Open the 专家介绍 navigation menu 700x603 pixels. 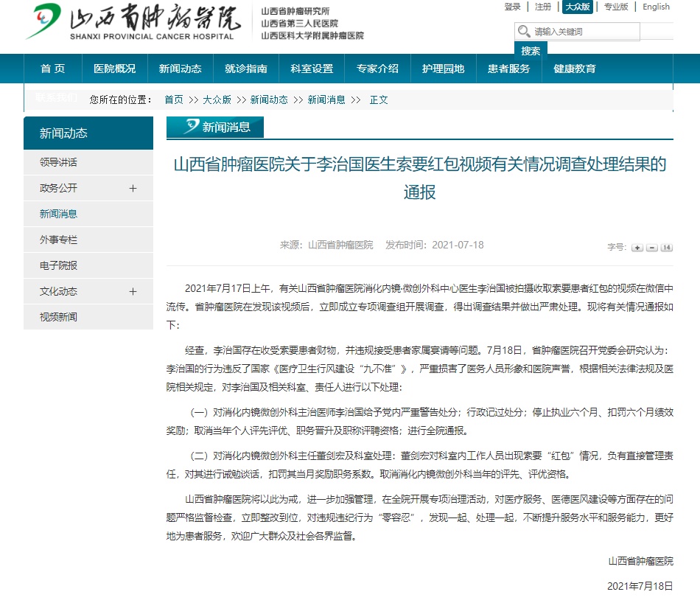click(377, 69)
